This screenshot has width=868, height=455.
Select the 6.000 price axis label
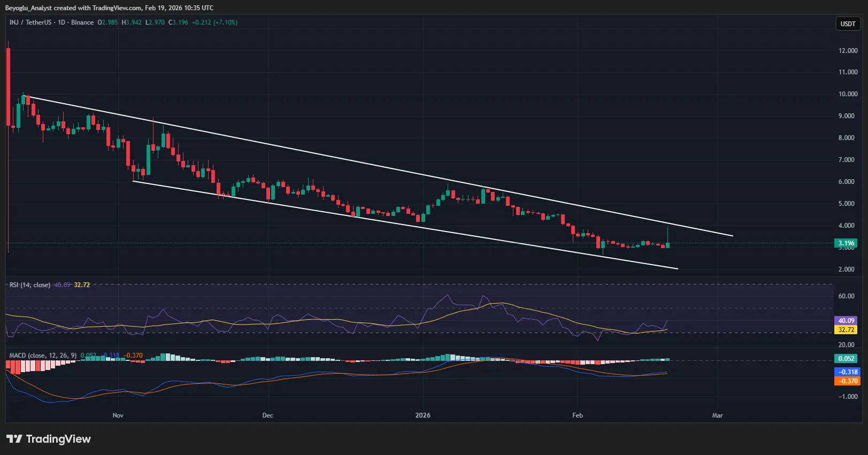coord(846,182)
